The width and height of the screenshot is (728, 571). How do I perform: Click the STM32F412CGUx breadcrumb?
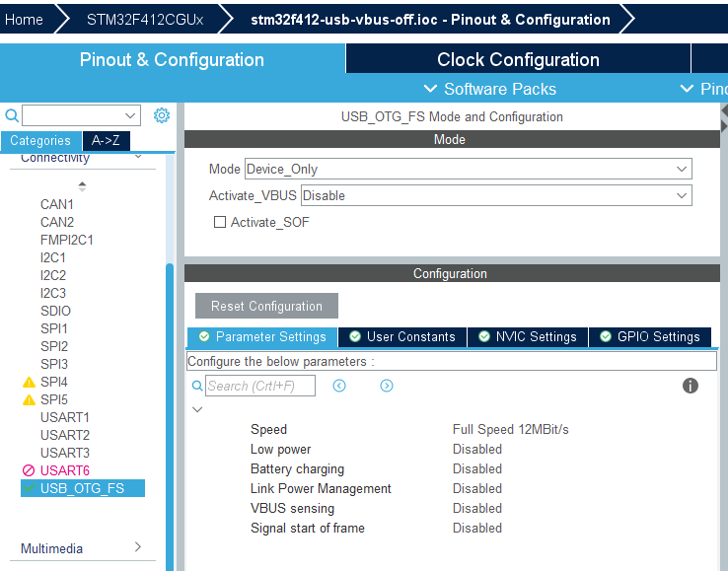[145, 20]
